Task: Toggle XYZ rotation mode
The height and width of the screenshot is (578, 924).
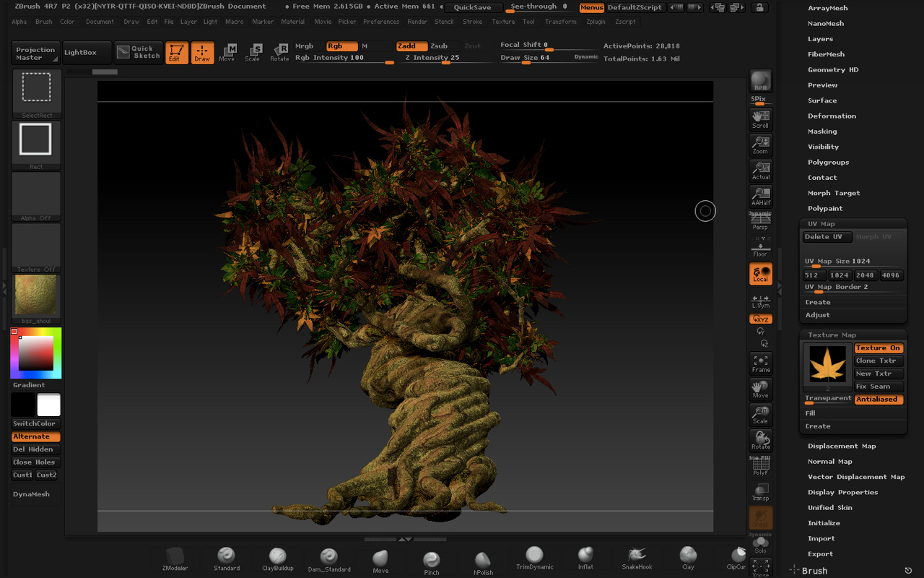Action: click(761, 319)
